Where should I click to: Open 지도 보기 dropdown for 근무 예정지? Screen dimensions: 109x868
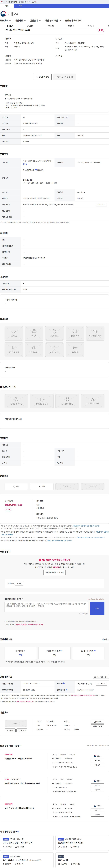coord(101,205)
